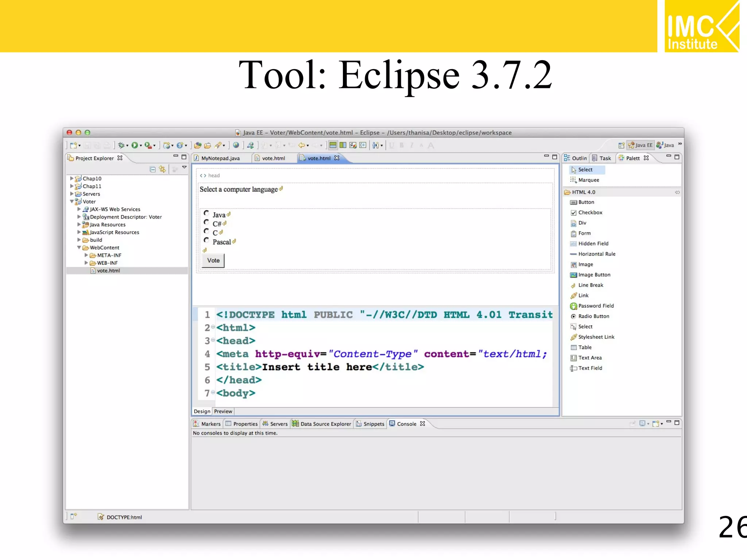Screen dimensions: 747x560
Task: Select the Pascal radio button
Action: tap(206, 240)
